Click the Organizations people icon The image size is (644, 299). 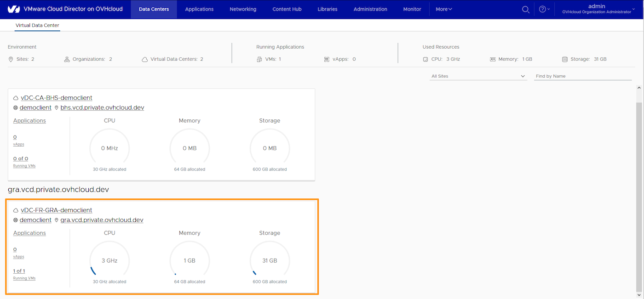click(x=67, y=59)
